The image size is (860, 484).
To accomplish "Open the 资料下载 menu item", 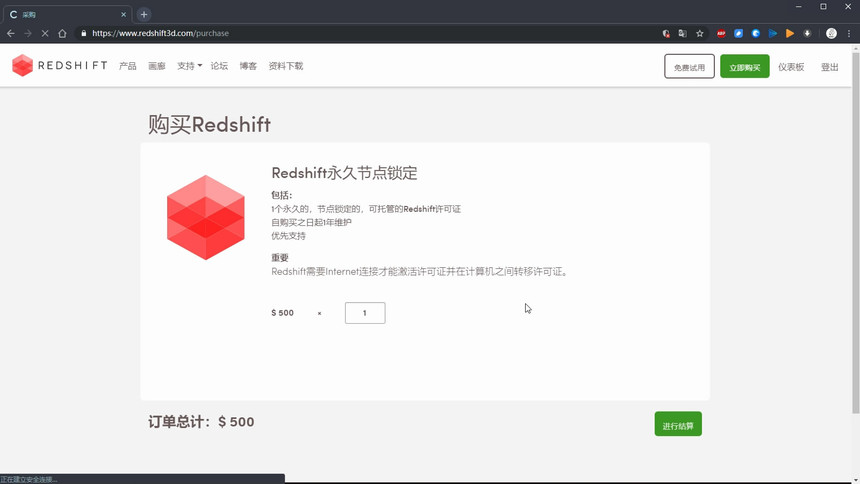I will 286,66.
